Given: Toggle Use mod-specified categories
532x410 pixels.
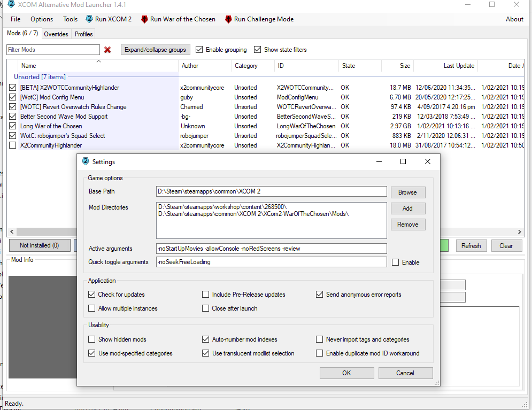Looking at the screenshot, I should coord(91,353).
